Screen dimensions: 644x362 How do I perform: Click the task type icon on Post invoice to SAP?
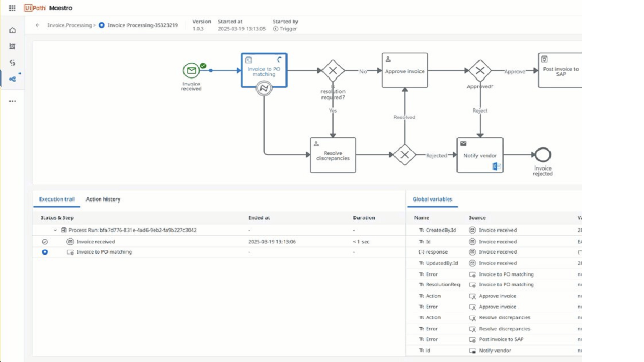(x=544, y=59)
